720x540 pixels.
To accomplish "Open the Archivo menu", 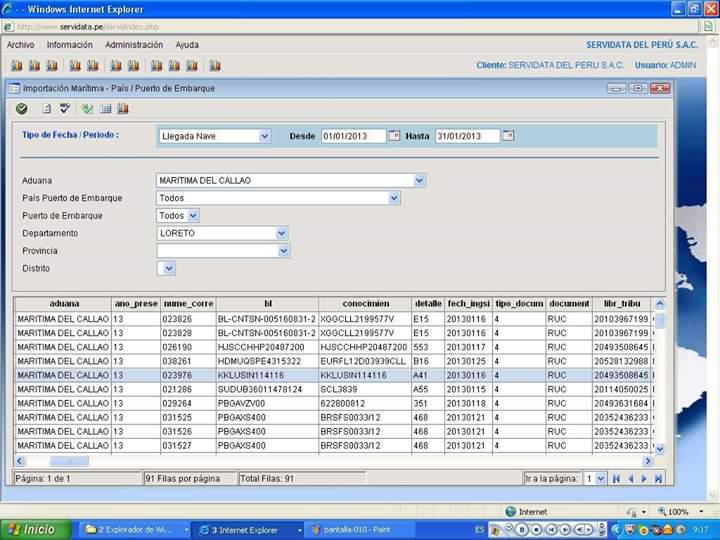I will (20, 45).
